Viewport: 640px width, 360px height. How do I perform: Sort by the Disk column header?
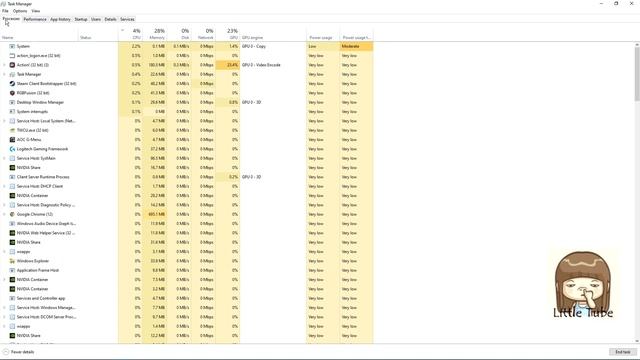[x=179, y=34]
